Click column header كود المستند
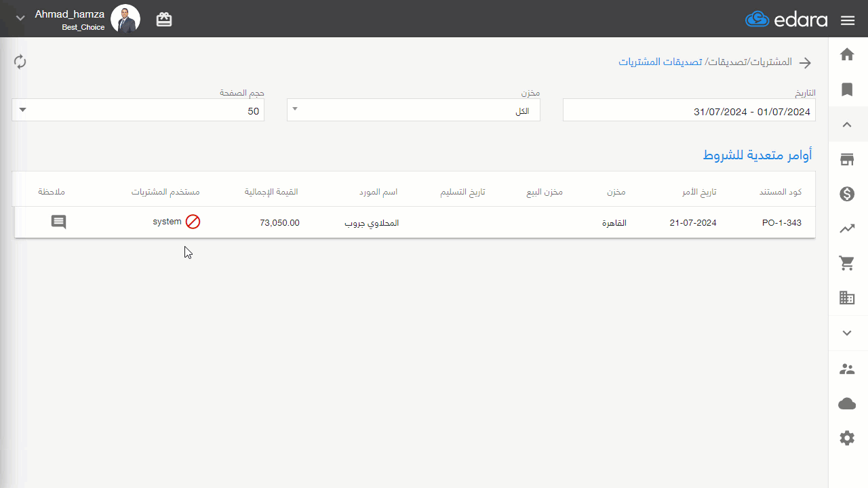The width and height of the screenshot is (868, 488). click(781, 192)
